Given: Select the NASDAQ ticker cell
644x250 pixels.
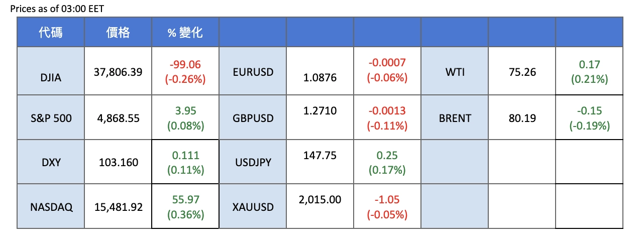Looking at the screenshot, I should point(51,207).
